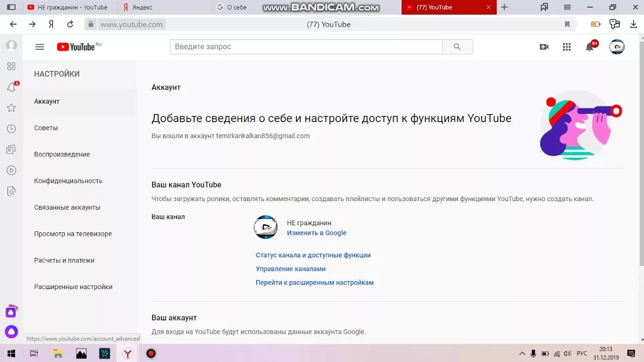The width and height of the screenshot is (644, 362).
Task: Open sidebar notifications bell with badge
Action: (x=12, y=87)
